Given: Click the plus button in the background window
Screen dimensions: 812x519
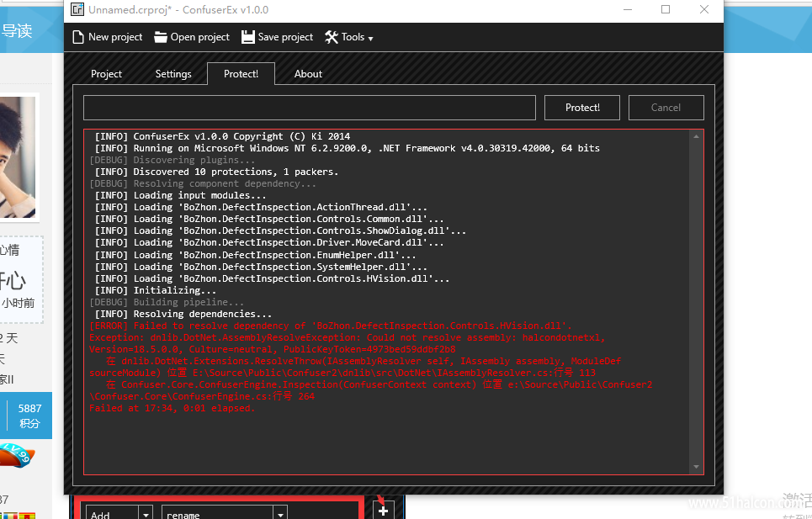Looking at the screenshot, I should (383, 511).
